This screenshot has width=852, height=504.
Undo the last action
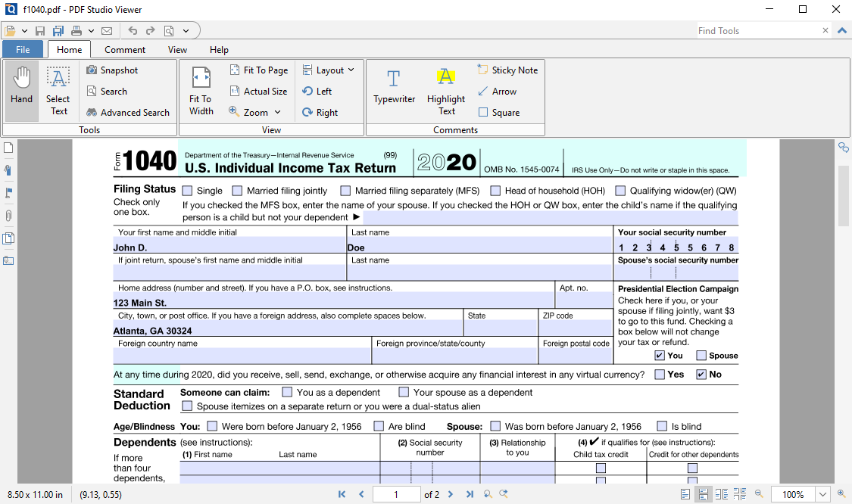[x=133, y=31]
